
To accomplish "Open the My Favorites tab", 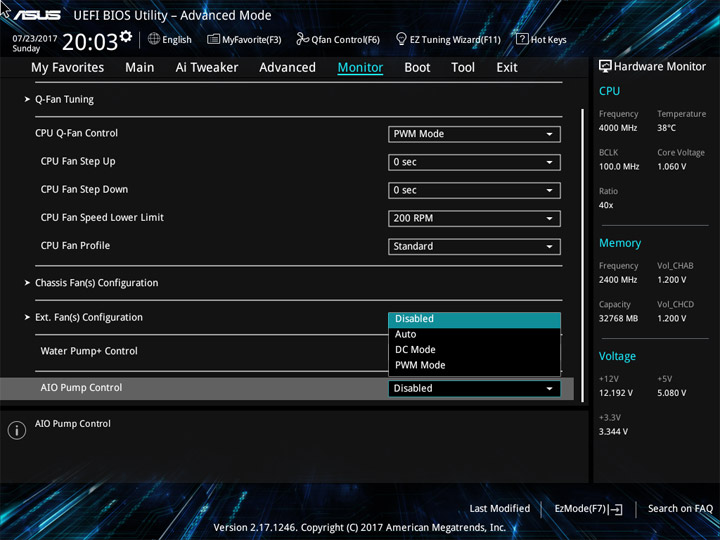I will pos(68,68).
